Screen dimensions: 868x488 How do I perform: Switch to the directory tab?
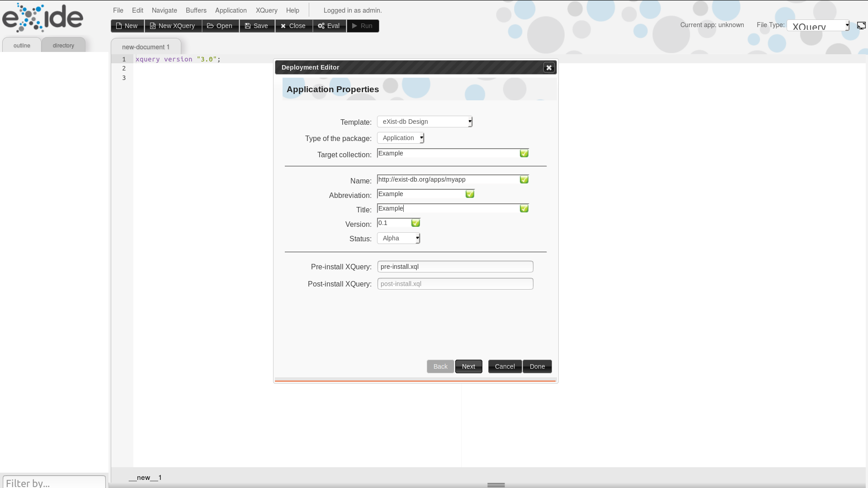click(63, 45)
